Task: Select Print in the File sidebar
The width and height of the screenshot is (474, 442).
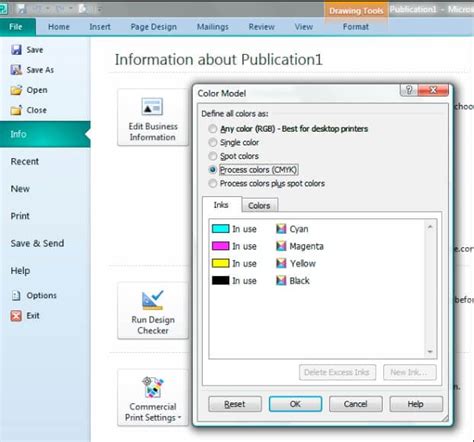Action: click(20, 216)
